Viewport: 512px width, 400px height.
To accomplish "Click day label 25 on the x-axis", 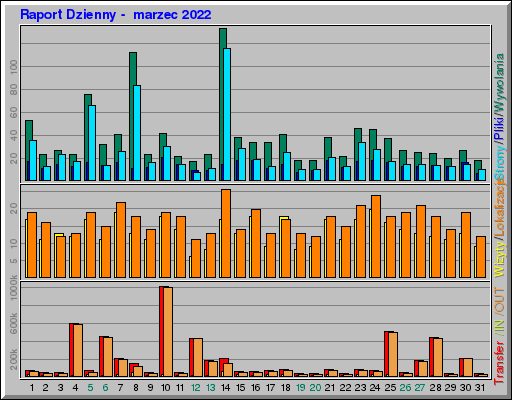I will click(x=390, y=388).
